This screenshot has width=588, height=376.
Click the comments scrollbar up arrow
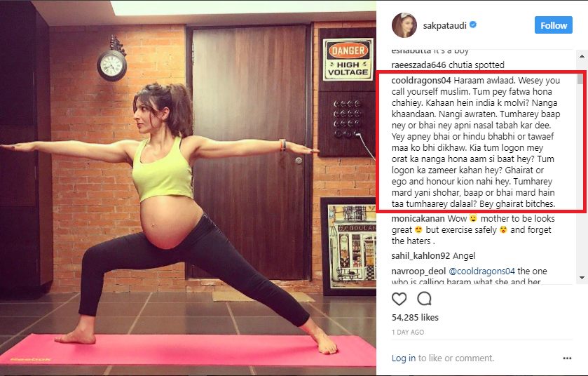[x=582, y=56]
